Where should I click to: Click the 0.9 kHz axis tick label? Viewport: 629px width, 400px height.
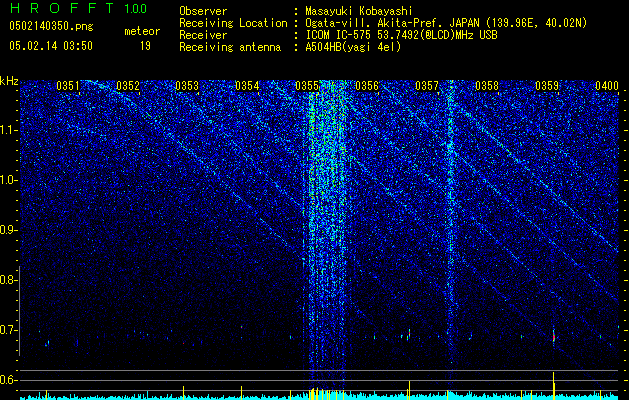pos(9,230)
